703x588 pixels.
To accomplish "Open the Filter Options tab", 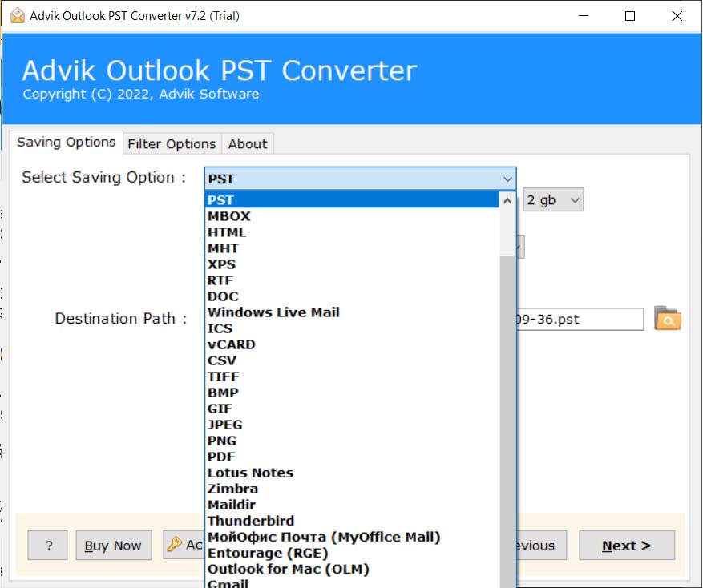I will 172,144.
